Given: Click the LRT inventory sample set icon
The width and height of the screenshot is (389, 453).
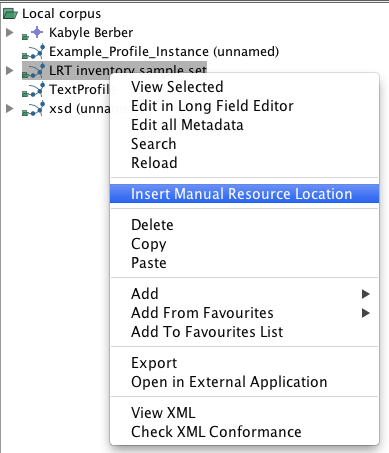Looking at the screenshot, I should 33,71.
